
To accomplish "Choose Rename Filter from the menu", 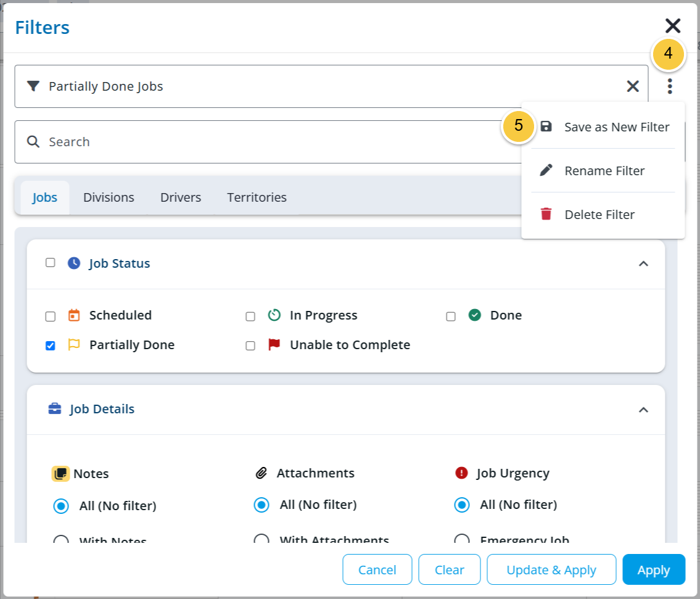I will [x=603, y=171].
